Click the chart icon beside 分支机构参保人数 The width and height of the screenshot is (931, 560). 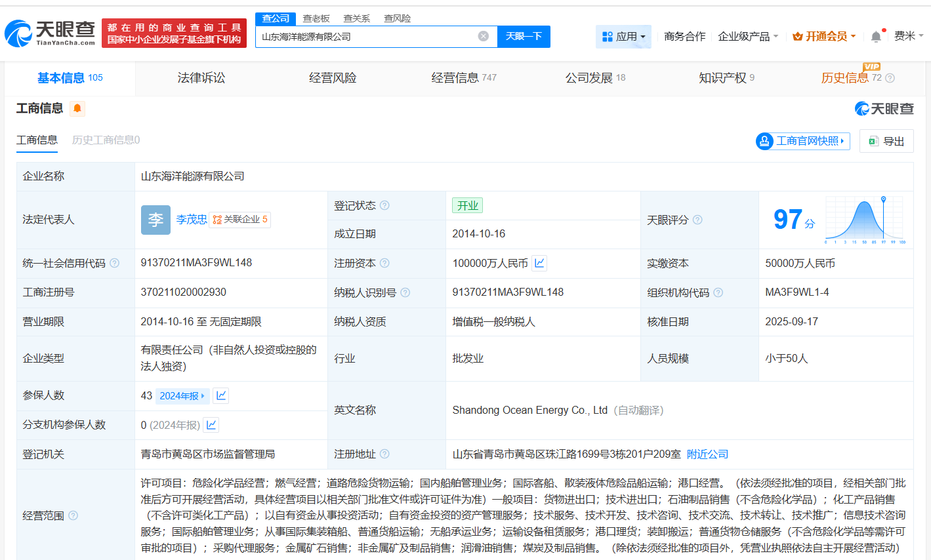pyautogui.click(x=211, y=425)
